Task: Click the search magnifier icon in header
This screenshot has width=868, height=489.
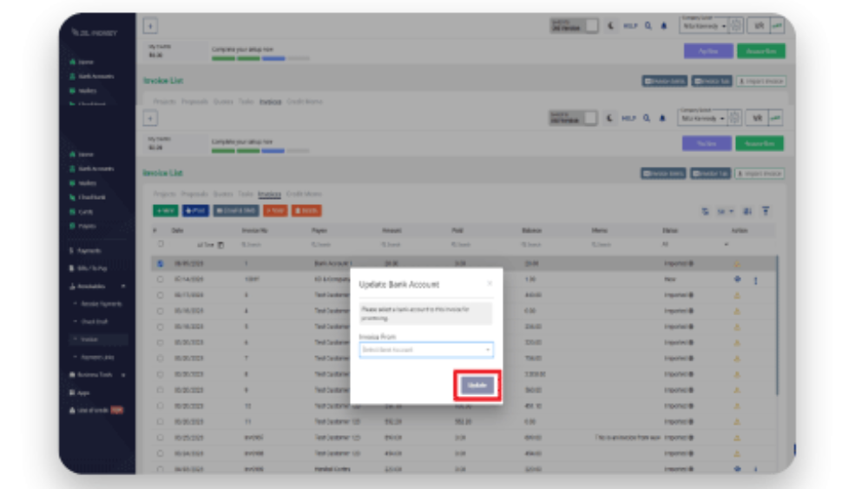Action: click(x=648, y=118)
